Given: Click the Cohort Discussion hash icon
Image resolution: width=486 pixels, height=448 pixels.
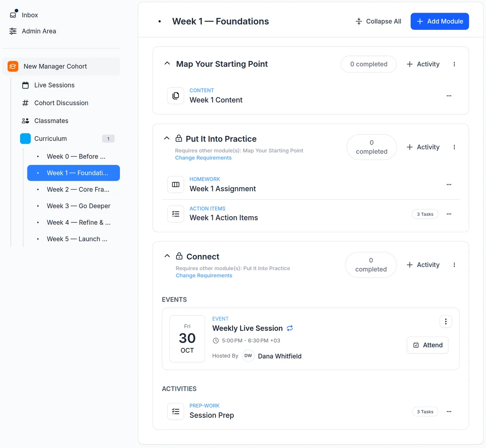Looking at the screenshot, I should (26, 103).
